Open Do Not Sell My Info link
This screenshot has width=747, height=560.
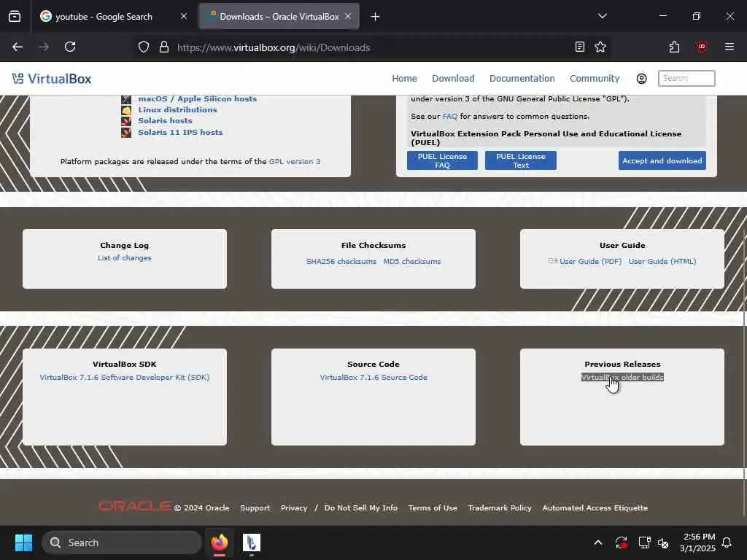tap(360, 507)
